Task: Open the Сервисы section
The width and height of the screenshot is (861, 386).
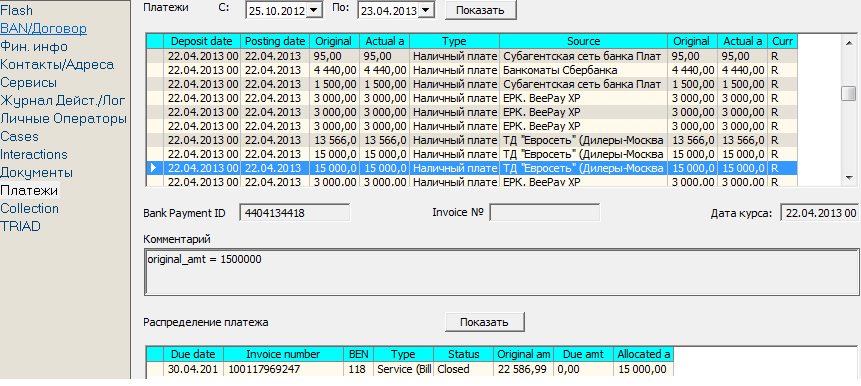Action: (29, 83)
